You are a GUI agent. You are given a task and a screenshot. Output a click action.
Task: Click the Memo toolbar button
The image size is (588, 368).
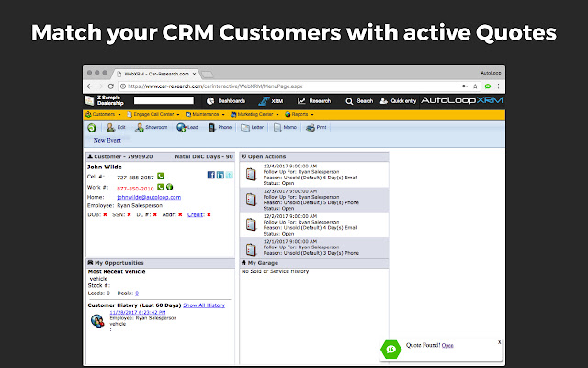285,128
